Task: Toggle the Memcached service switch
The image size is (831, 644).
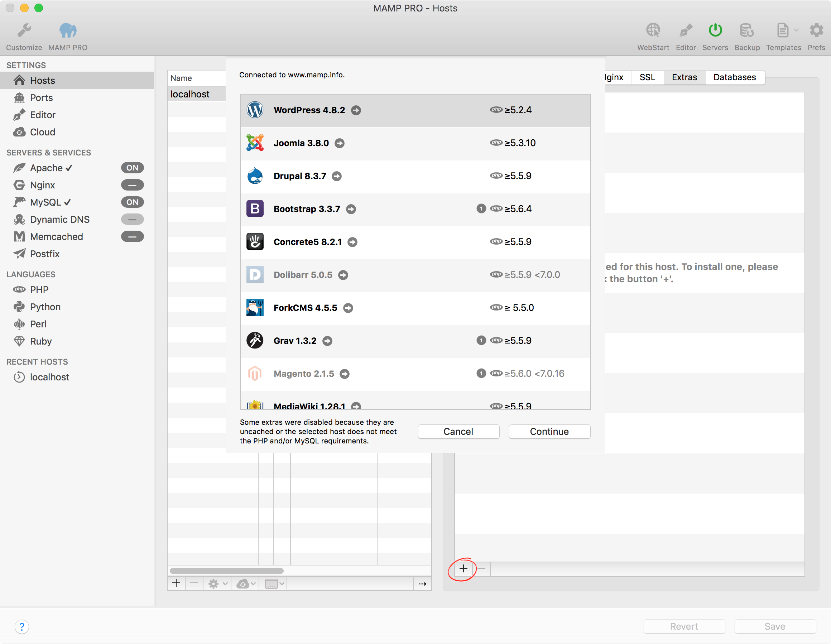Action: [132, 237]
